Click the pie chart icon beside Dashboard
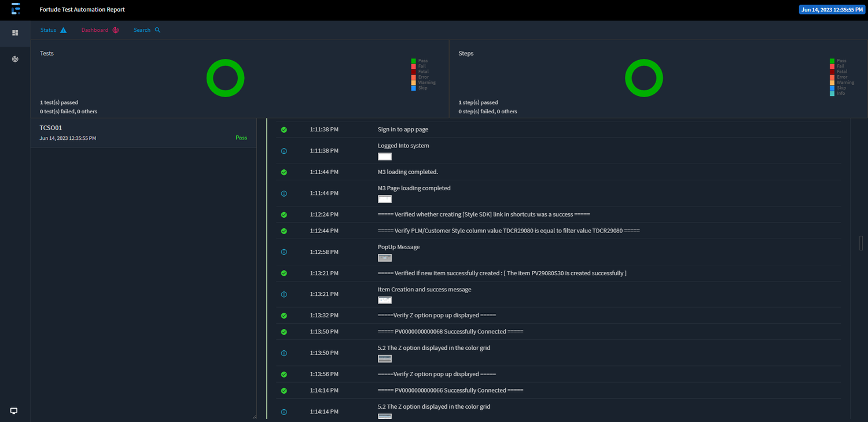Image resolution: width=868 pixels, height=422 pixels. point(116,29)
